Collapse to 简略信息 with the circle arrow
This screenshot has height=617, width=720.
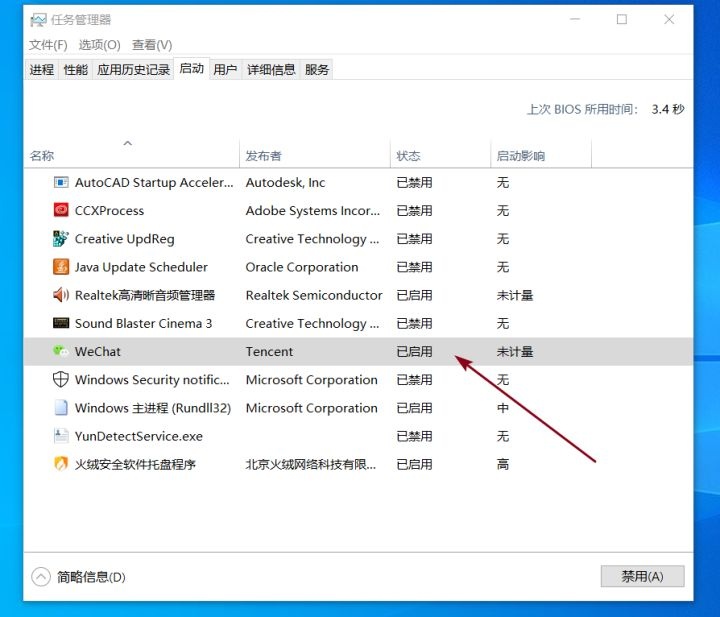[41, 577]
